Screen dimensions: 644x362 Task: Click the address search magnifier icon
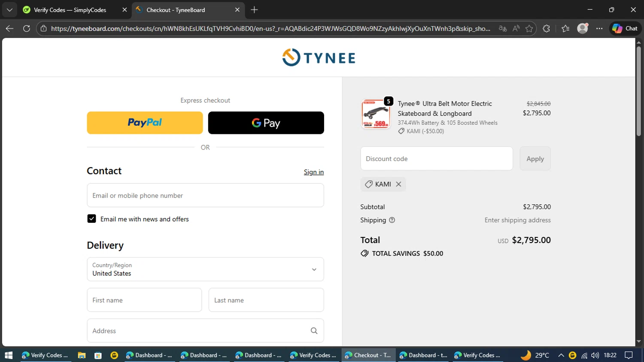[314, 331]
